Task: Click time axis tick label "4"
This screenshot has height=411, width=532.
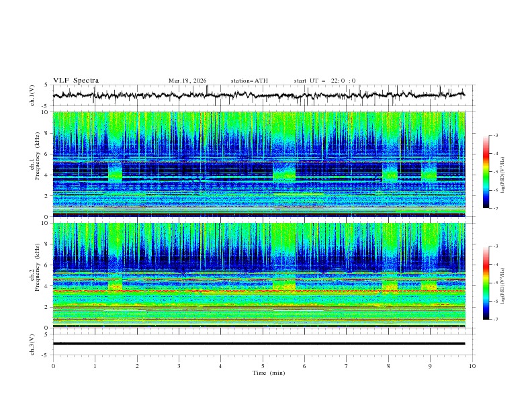Action: [x=220, y=366]
